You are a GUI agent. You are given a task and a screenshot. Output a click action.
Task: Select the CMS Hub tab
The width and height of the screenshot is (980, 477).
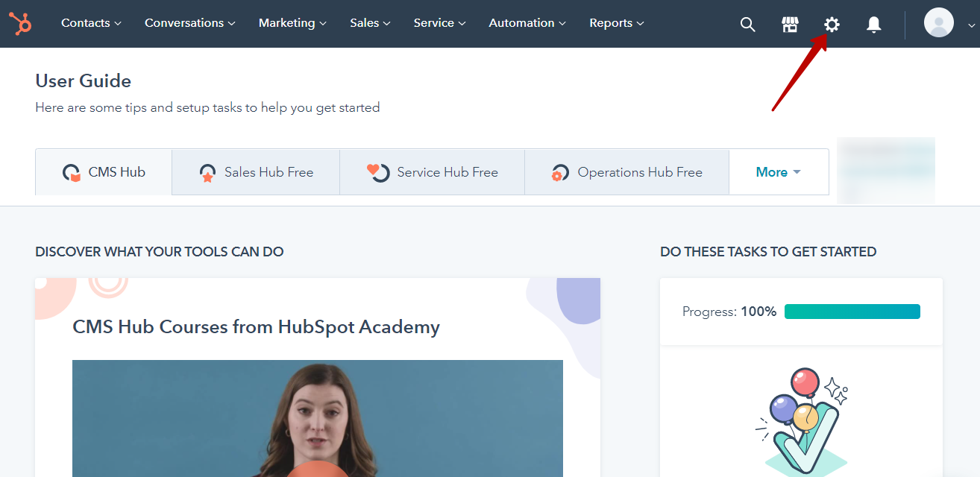tap(104, 172)
